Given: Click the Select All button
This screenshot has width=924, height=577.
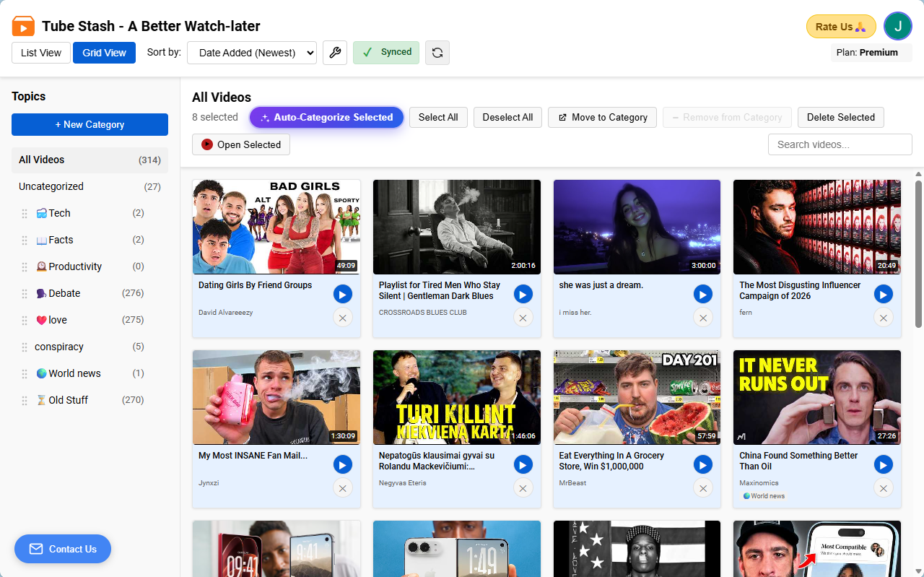Looking at the screenshot, I should [x=438, y=117].
